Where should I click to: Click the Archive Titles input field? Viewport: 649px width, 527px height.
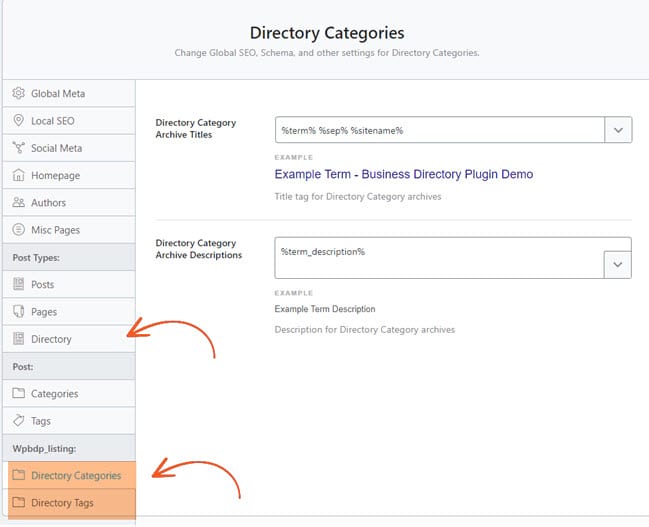[x=440, y=130]
